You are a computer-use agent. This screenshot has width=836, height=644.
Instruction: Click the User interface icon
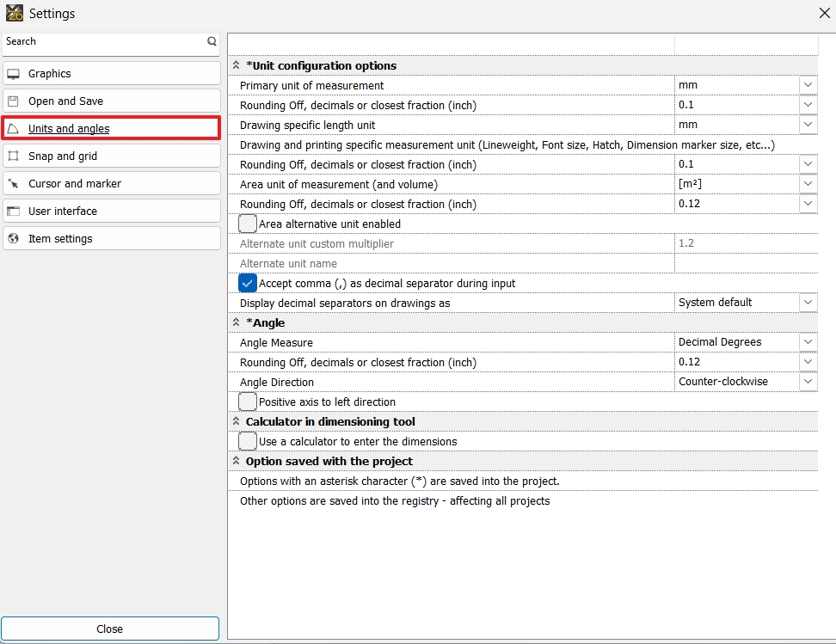[13, 212]
